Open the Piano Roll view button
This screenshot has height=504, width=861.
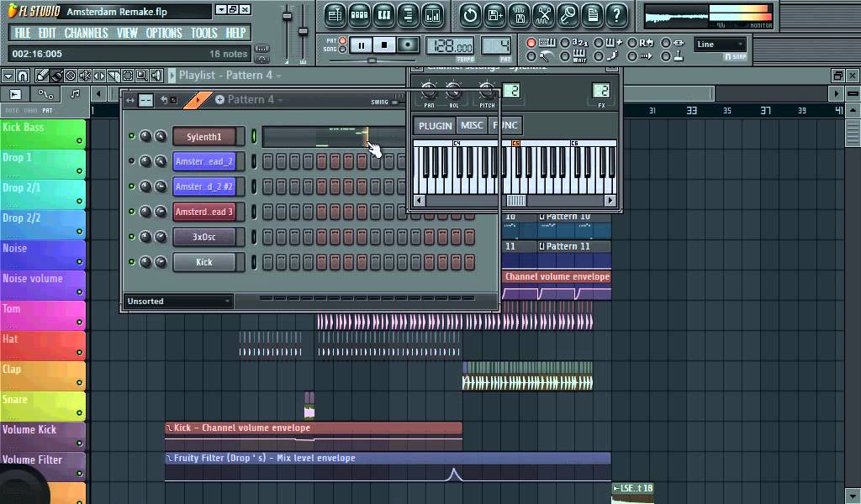(383, 15)
